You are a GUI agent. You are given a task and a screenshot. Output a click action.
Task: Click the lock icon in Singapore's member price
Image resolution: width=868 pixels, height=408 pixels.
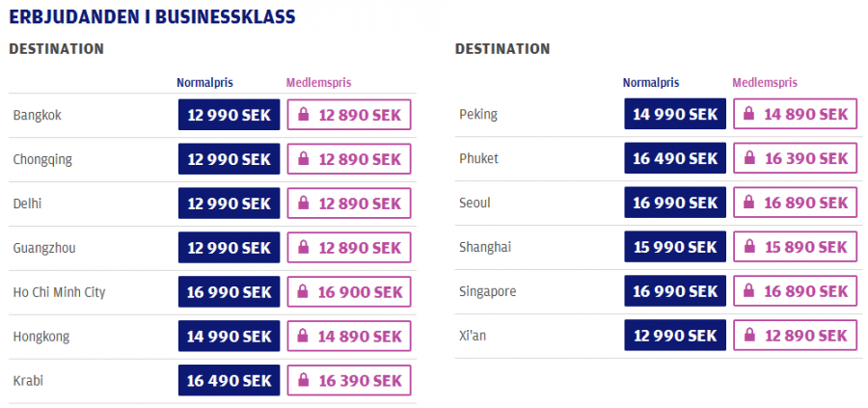(749, 291)
